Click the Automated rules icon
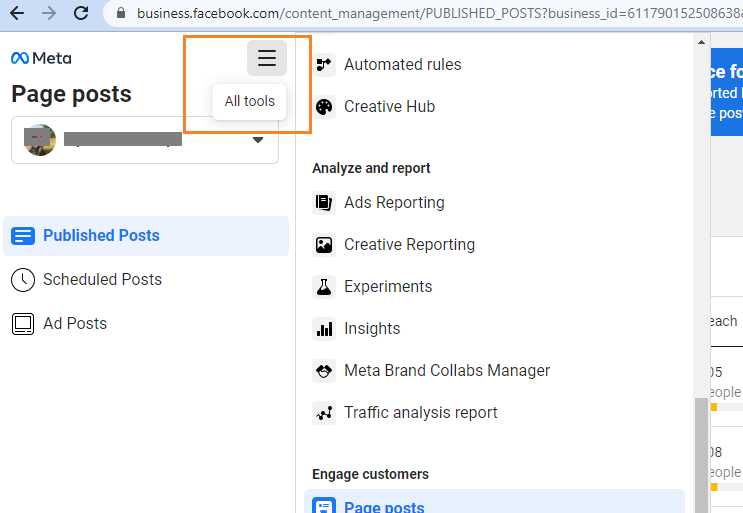Image resolution: width=743 pixels, height=513 pixels. tap(324, 64)
